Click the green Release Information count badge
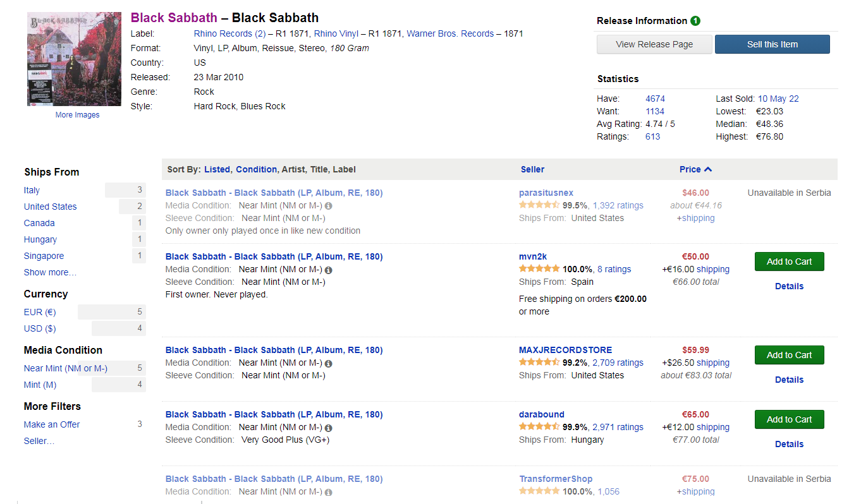Image resolution: width=849 pixels, height=504 pixels. (x=695, y=21)
